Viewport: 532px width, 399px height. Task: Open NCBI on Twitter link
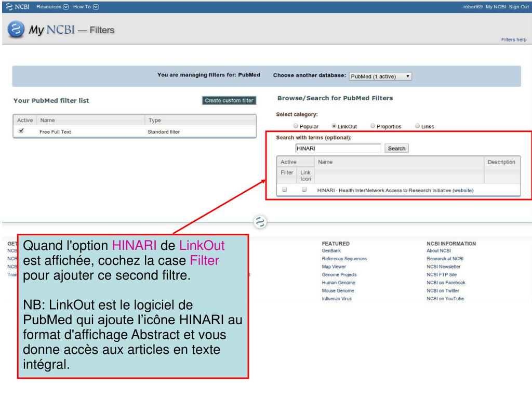tap(443, 291)
